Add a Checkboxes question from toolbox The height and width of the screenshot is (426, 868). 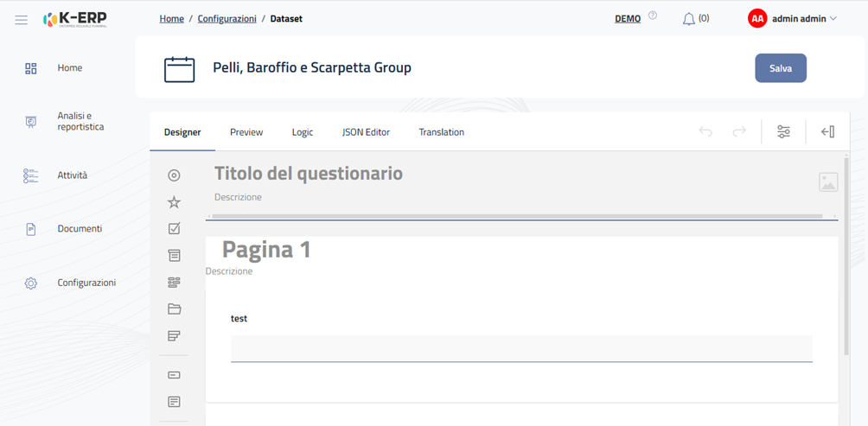coord(174,229)
